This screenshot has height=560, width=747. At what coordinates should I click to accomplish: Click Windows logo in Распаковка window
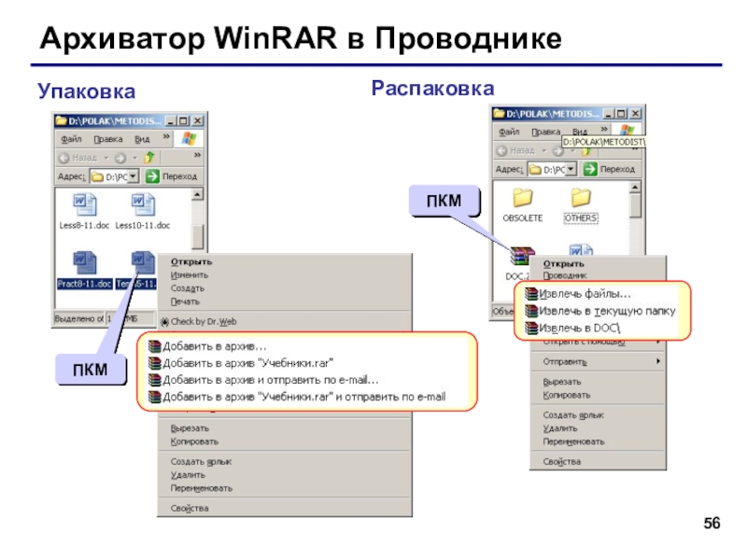(x=627, y=129)
